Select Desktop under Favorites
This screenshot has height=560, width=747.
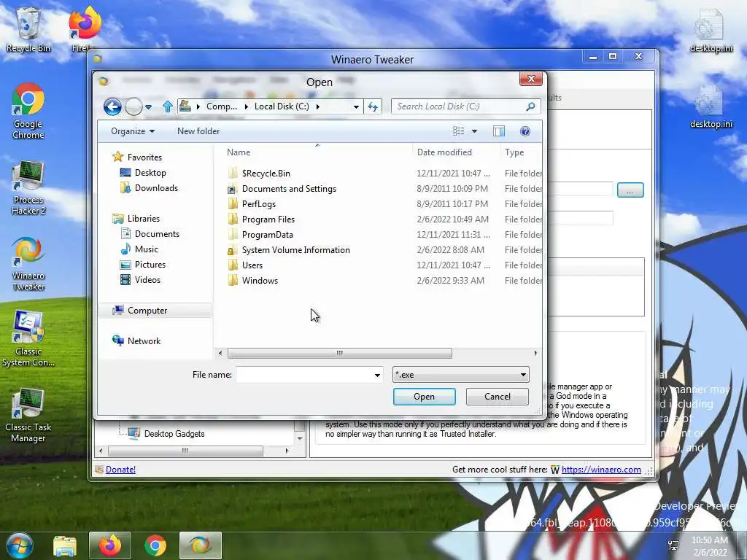pos(143,173)
